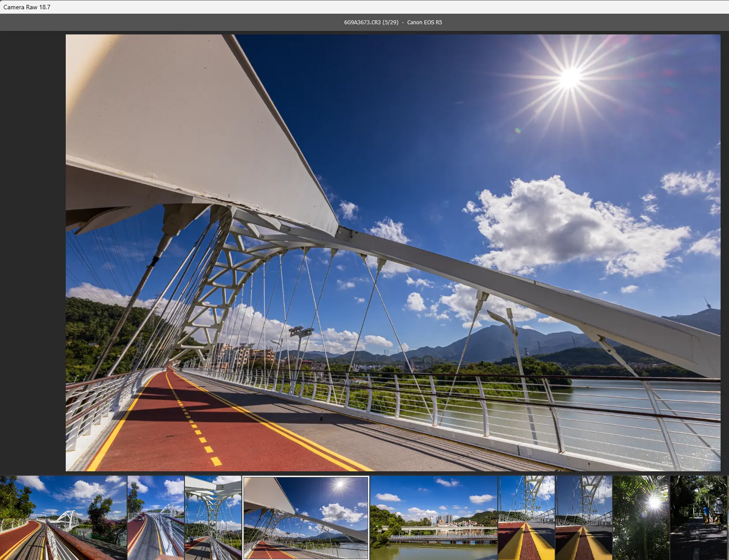Viewport: 729px width, 560px height.
Task: Click the file name 6G9A3673.CR3 header text
Action: click(362, 22)
